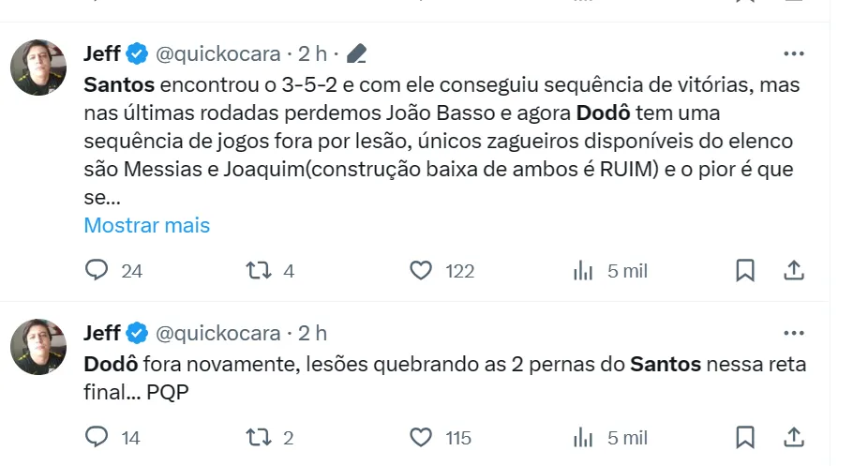Retweet the 3-5-2 Santos tweet

pos(258,271)
